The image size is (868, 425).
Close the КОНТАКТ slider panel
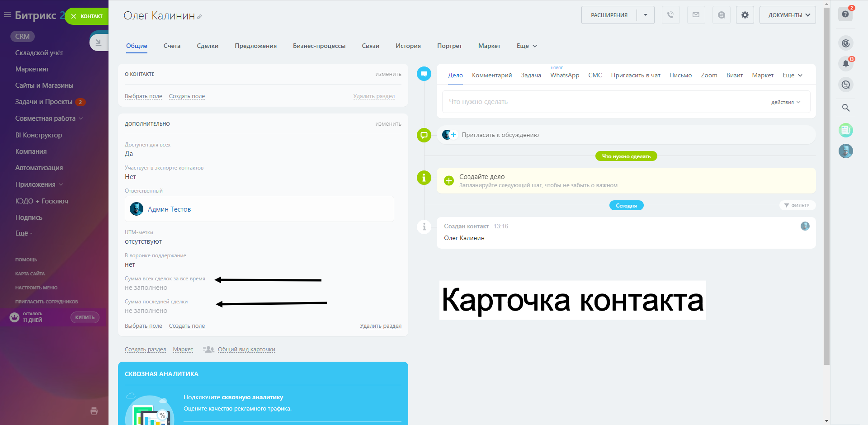pos(74,16)
